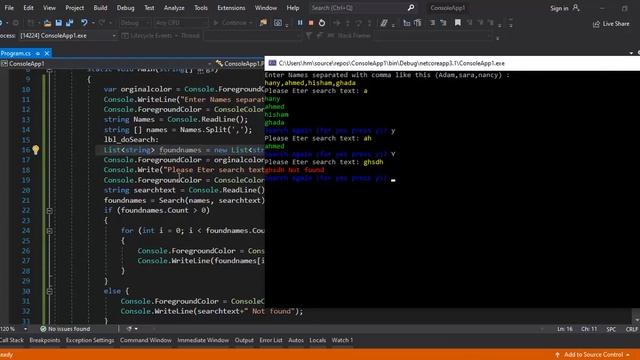640x360 pixels.
Task: Open the Undo history dropdown arrow
Action: [x=93, y=23]
